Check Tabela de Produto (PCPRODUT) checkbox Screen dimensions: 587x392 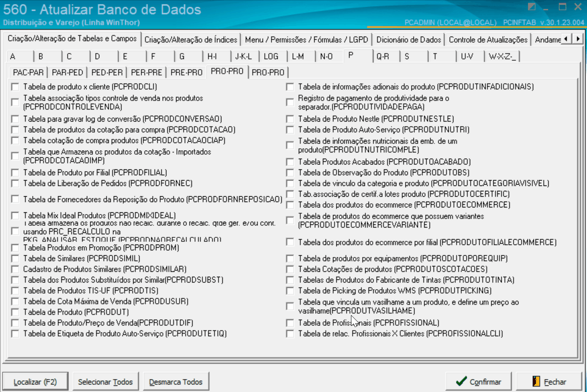click(x=16, y=312)
